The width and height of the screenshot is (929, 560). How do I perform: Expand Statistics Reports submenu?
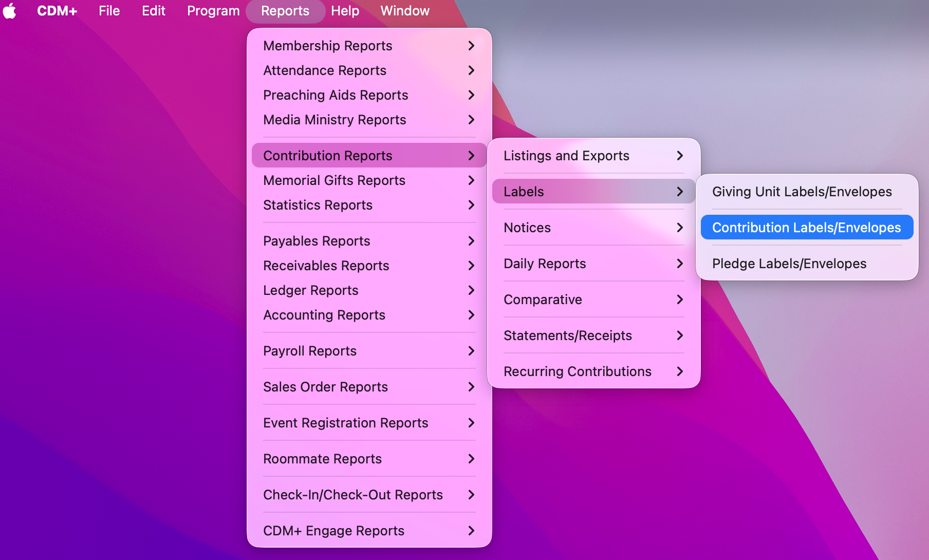(369, 205)
